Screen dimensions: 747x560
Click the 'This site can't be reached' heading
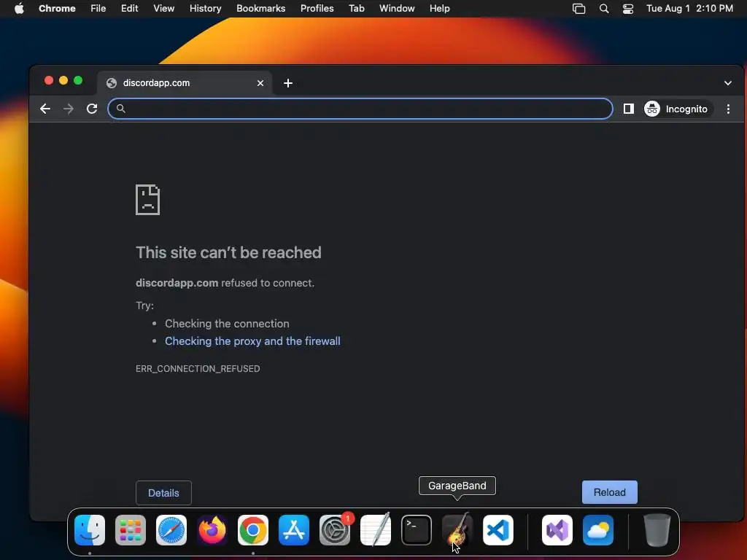(228, 252)
